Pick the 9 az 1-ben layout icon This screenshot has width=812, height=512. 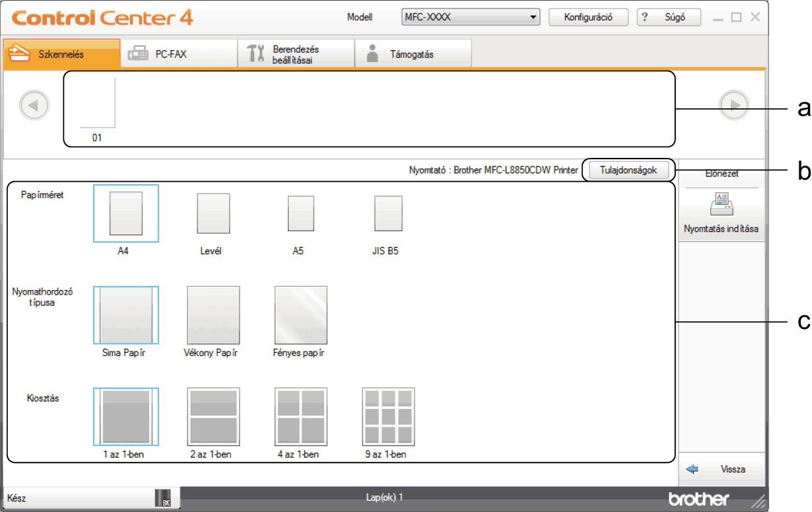(x=388, y=417)
